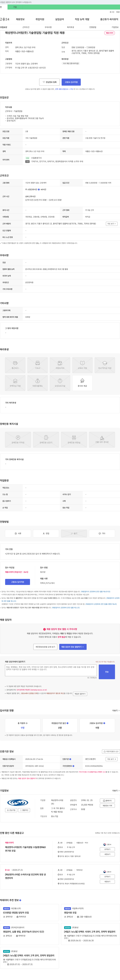Open the 직업 능력 개발 menu

82,19
